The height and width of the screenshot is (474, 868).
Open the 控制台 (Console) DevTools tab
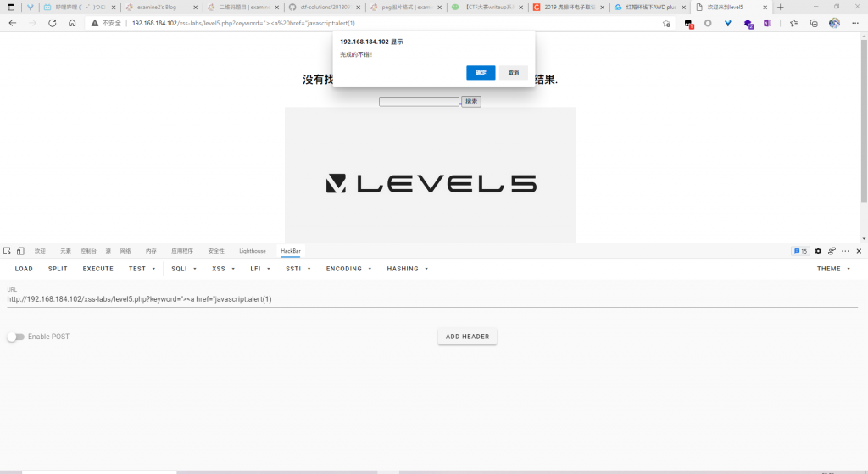(88, 251)
